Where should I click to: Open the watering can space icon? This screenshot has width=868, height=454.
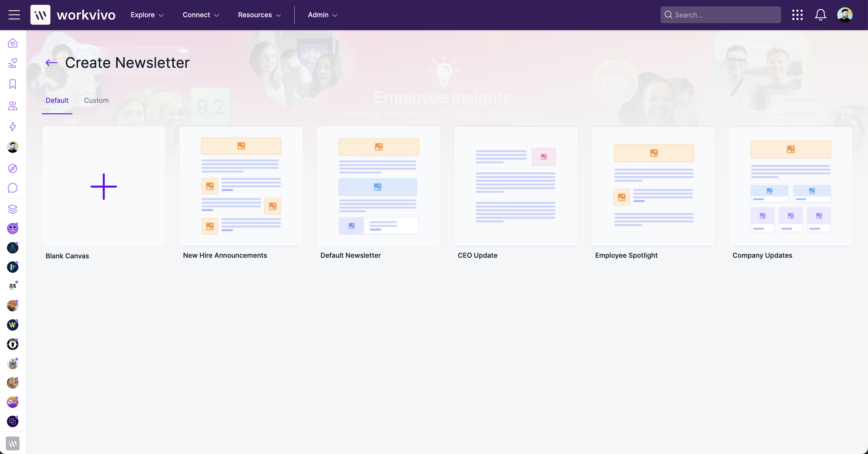pos(12,402)
